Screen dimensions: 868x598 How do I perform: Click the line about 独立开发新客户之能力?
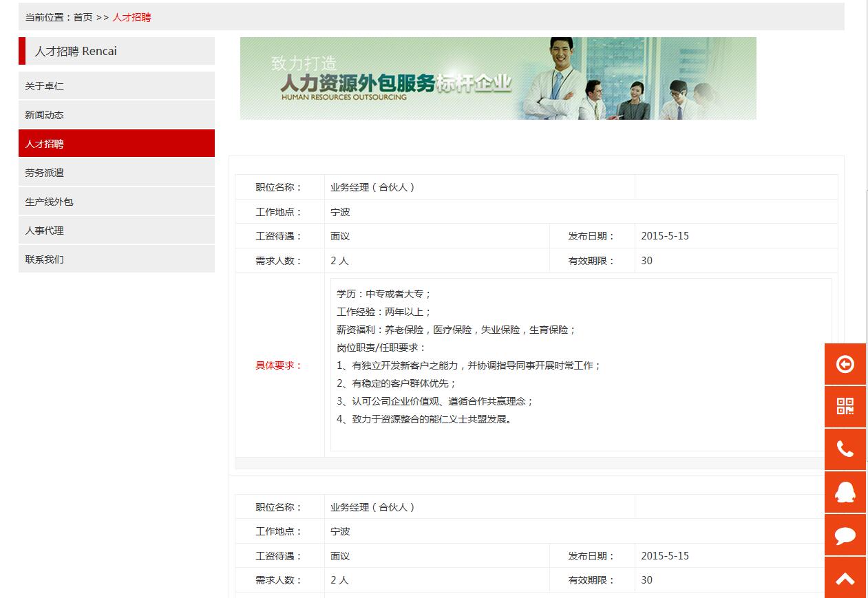469,365
